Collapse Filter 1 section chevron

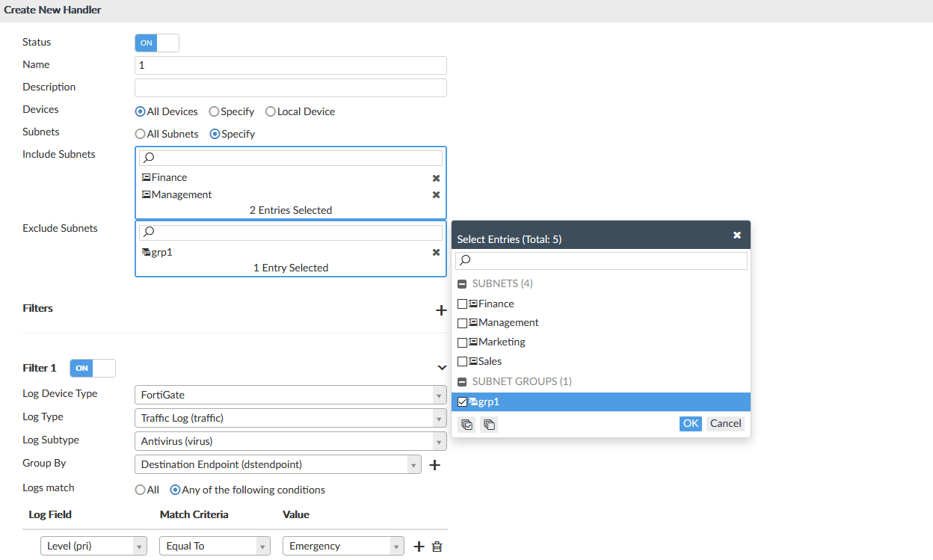tap(441, 368)
